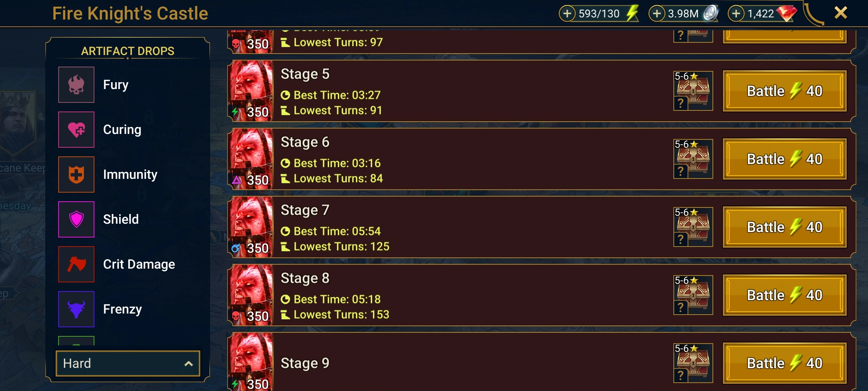Select the Curing heart icon
The image size is (868, 391).
76,130
